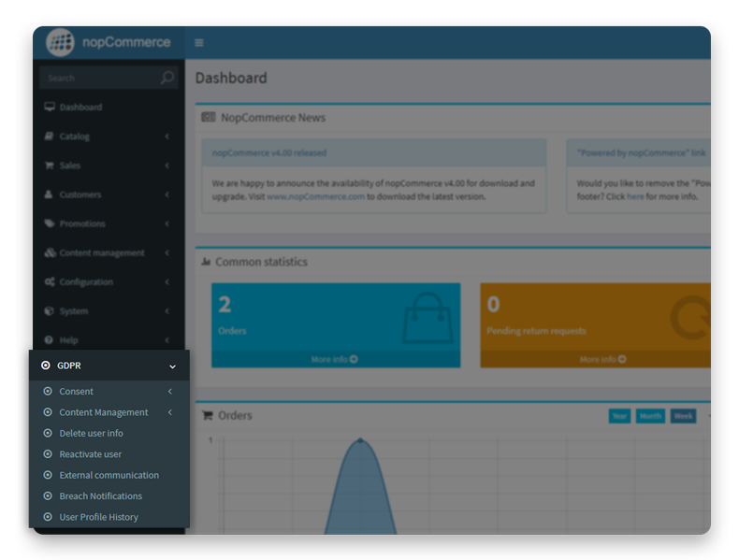
Task: Click the Promotions tags icon
Action: [x=50, y=223]
